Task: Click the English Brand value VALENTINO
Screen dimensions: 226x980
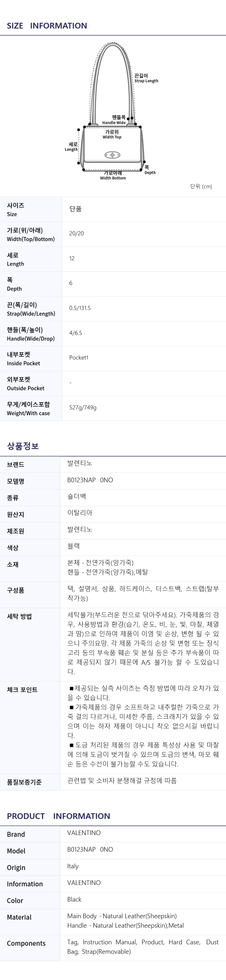Action: pos(84,833)
